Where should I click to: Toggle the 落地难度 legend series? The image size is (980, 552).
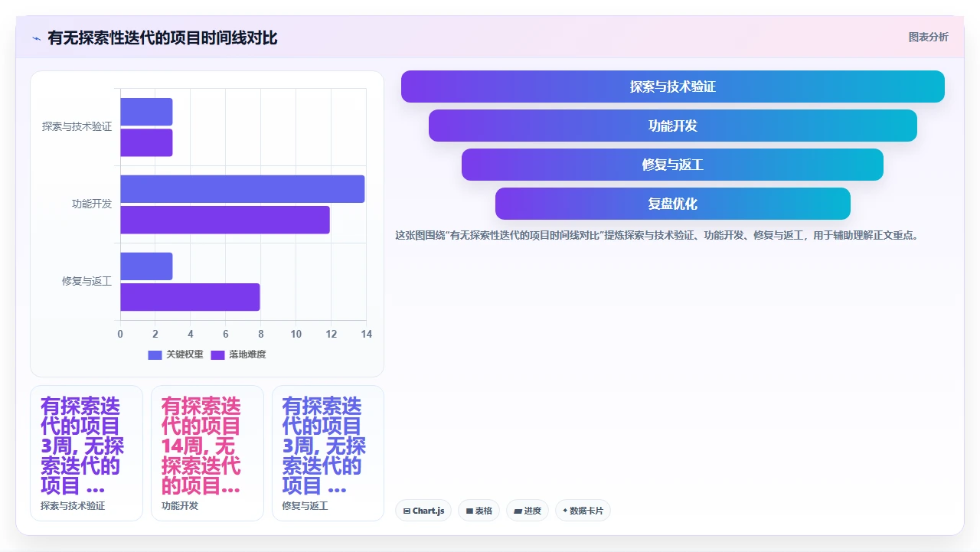pos(239,354)
